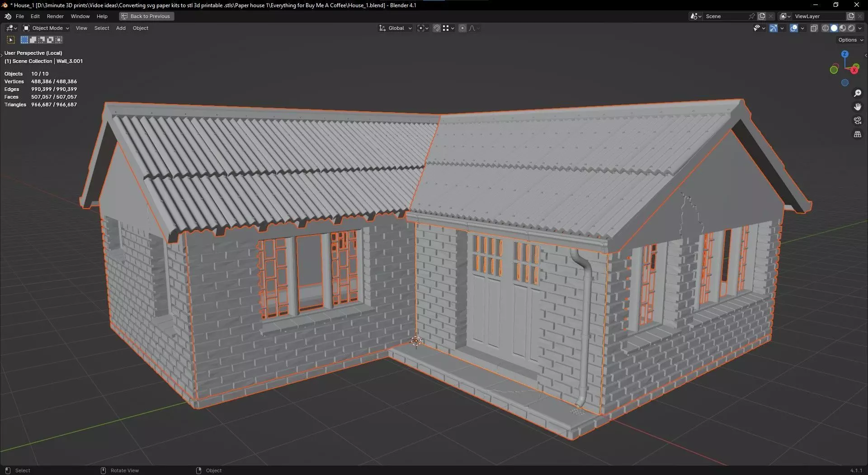868x475 pixels.
Task: Open the Options dropdown
Action: click(x=850, y=40)
